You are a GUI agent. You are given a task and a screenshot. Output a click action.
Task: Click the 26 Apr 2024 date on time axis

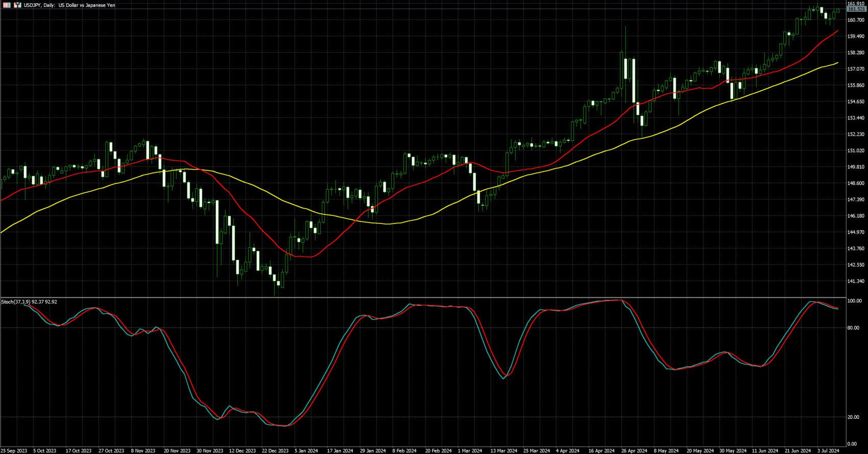coord(634,451)
